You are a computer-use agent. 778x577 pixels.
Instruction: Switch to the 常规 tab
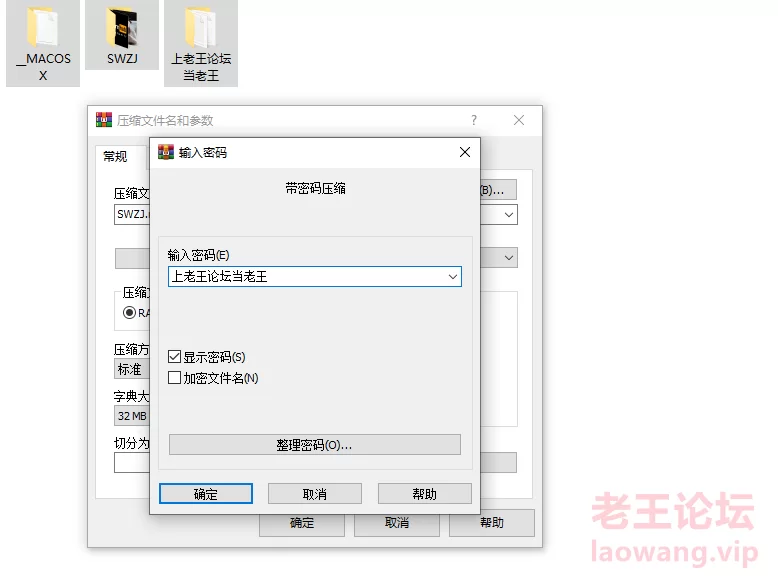point(115,157)
